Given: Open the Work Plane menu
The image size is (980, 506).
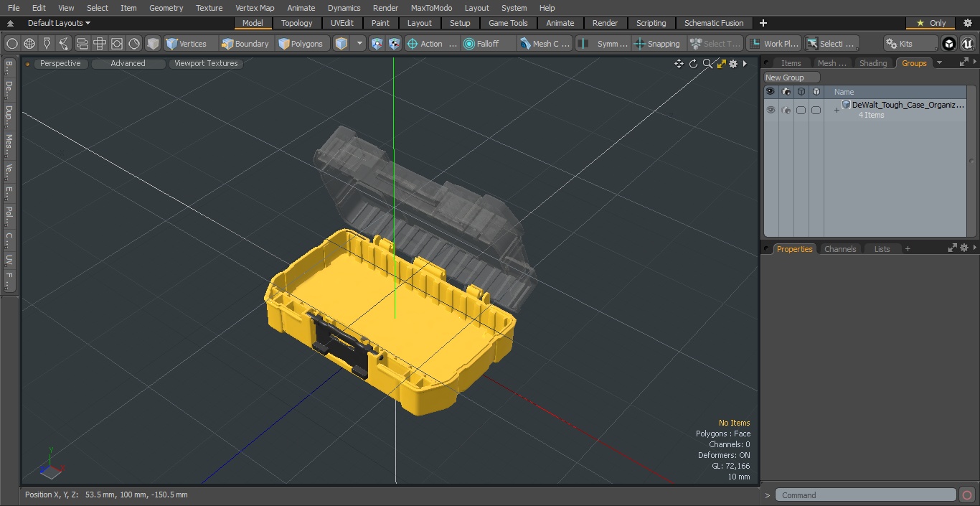Looking at the screenshot, I should click(773, 44).
